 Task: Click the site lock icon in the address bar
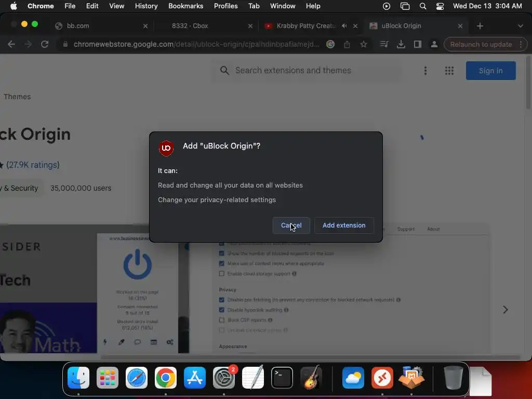(x=65, y=44)
